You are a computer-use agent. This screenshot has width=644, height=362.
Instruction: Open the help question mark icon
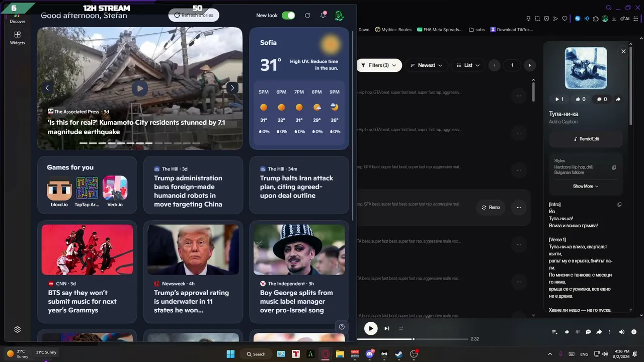click(342, 327)
